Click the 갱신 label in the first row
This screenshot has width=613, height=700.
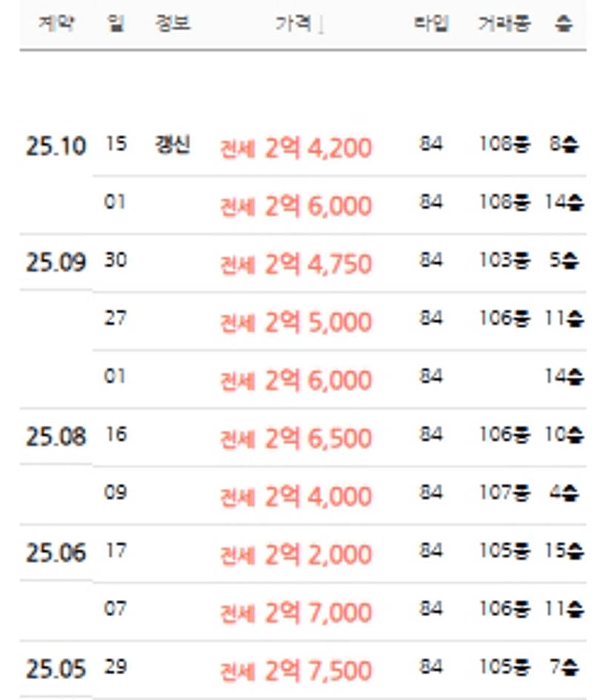[173, 144]
